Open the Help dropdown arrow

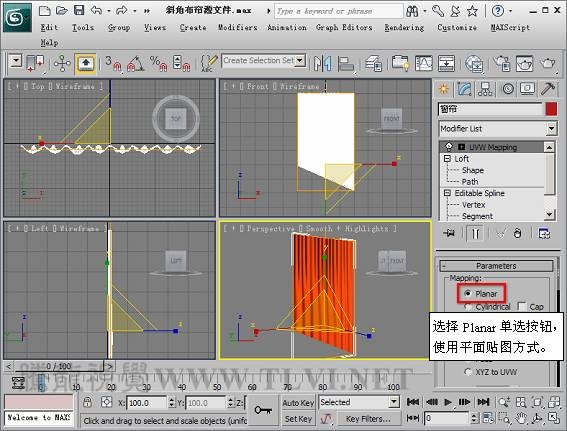click(x=510, y=11)
